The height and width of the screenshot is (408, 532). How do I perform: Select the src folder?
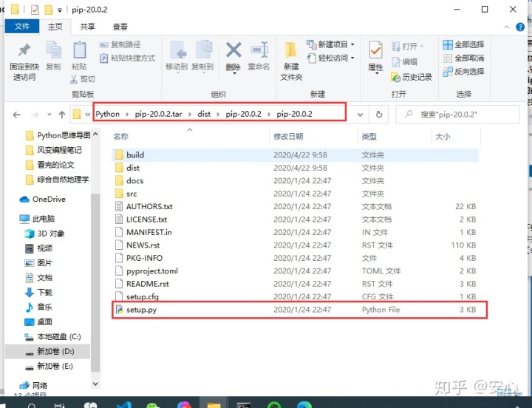pyautogui.click(x=295, y=194)
